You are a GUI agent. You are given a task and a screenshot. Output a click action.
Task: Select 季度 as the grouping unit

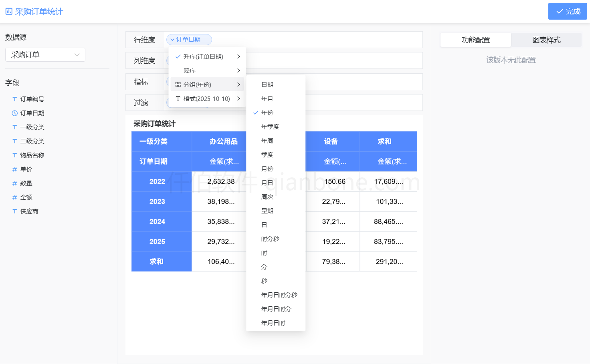[268, 155]
